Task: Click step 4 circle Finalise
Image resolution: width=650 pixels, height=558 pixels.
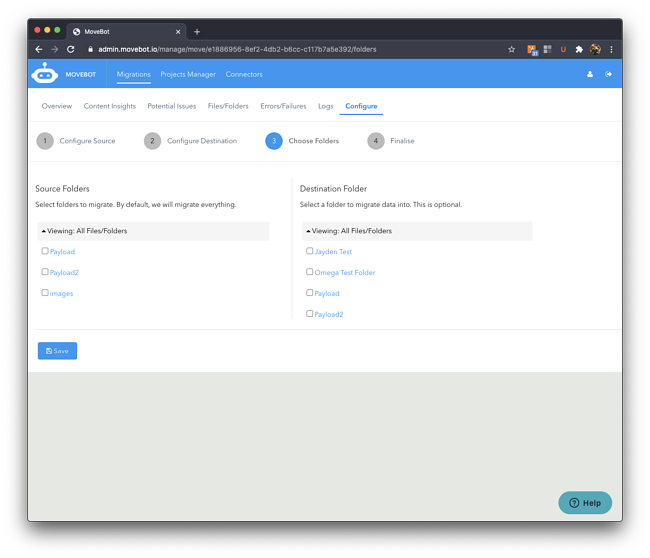Action: tap(376, 141)
